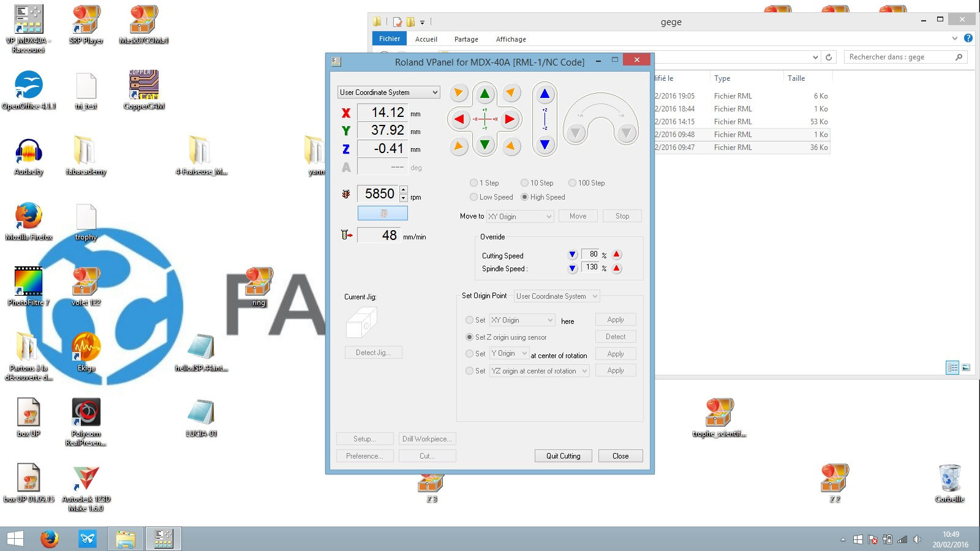
Task: Move diagonally with the upper-left orange arrow
Action: pos(458,93)
